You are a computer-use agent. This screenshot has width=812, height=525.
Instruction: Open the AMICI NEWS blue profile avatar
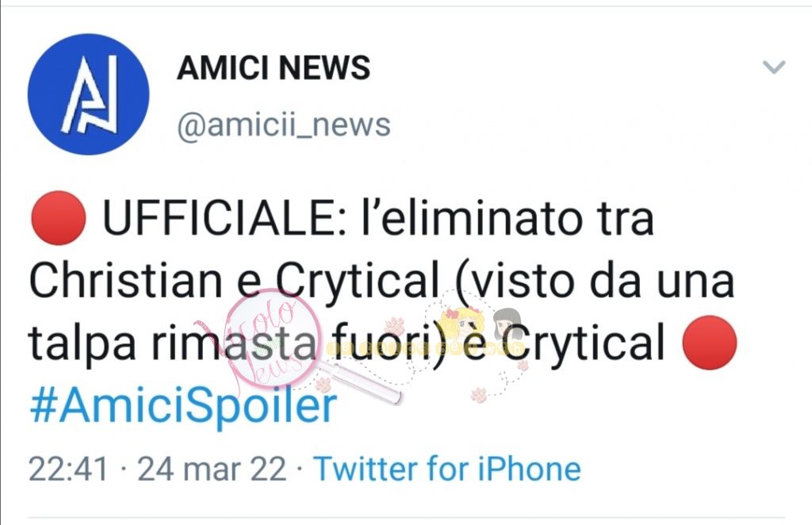pos(89,94)
